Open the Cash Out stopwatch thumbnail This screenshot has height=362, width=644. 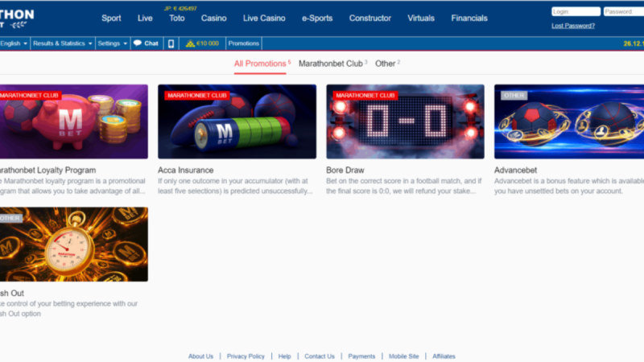74,245
